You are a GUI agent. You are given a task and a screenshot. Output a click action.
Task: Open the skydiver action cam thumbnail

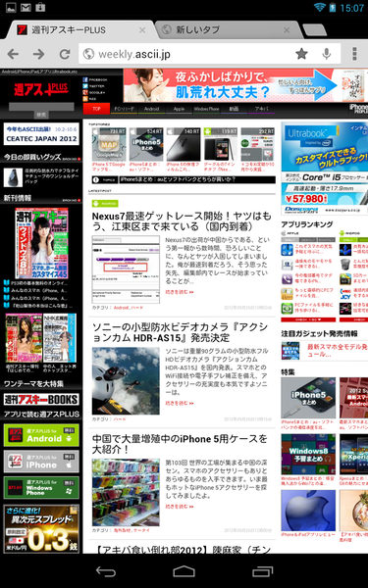point(126,380)
